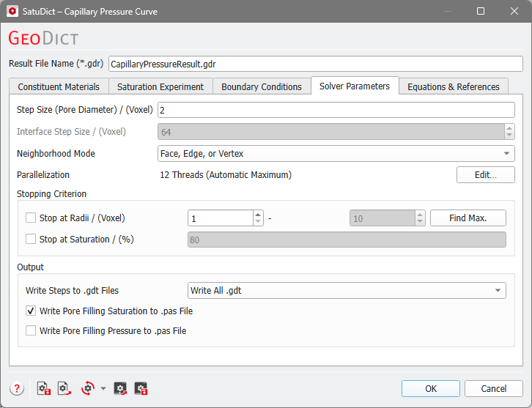Image resolution: width=532 pixels, height=408 pixels.
Task: Click the disabled maximum radii field showing 10
Action: [382, 218]
